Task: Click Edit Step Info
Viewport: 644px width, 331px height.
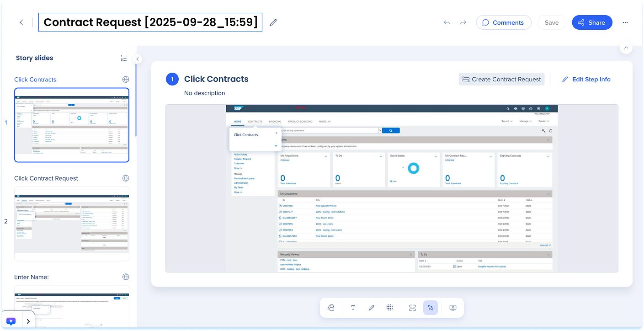Action: coord(586,79)
